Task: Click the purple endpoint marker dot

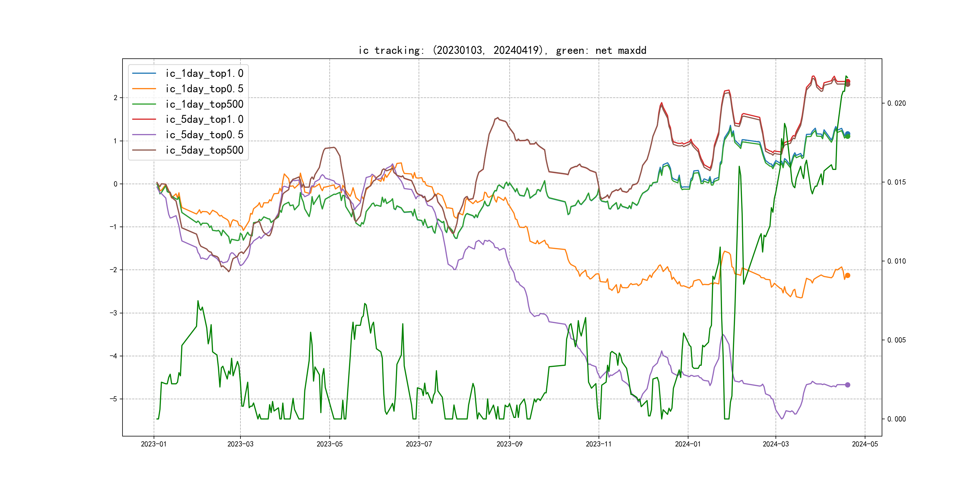Action: coord(848,385)
